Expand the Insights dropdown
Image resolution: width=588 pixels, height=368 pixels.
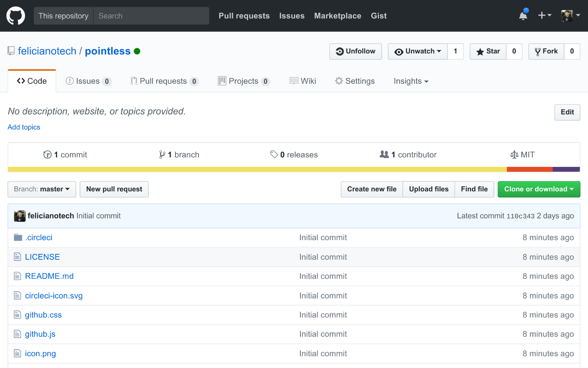coord(411,81)
